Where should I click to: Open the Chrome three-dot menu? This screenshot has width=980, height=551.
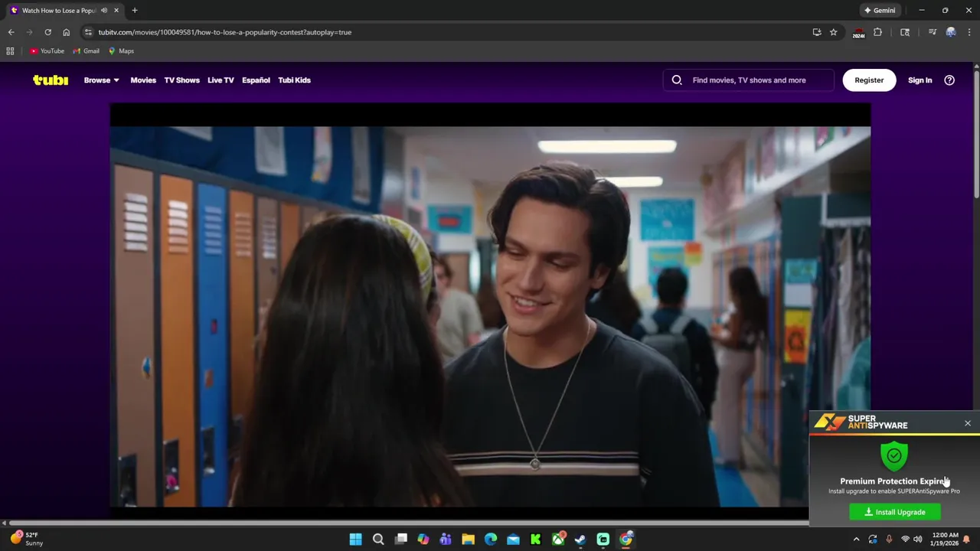(x=969, y=32)
